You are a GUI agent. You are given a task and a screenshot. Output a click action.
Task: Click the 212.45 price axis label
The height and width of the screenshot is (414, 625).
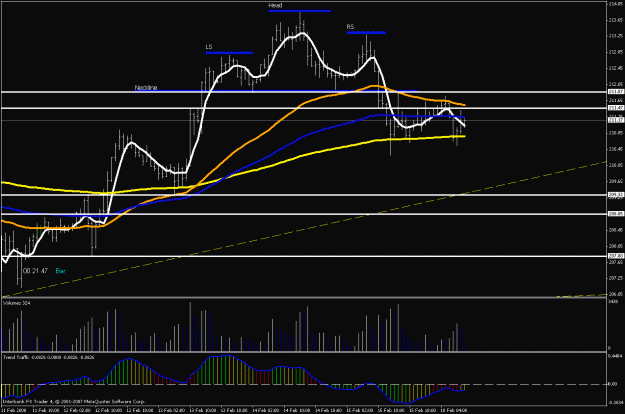(615, 68)
